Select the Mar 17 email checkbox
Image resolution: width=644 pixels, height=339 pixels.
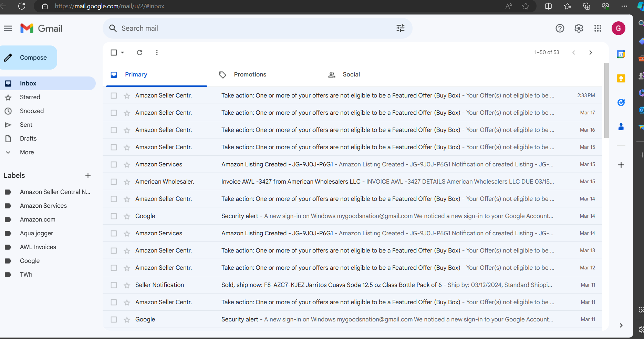pyautogui.click(x=114, y=113)
